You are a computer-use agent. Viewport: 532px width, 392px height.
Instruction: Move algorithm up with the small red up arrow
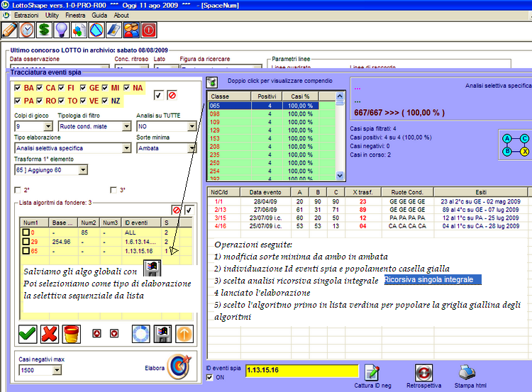[96, 334]
